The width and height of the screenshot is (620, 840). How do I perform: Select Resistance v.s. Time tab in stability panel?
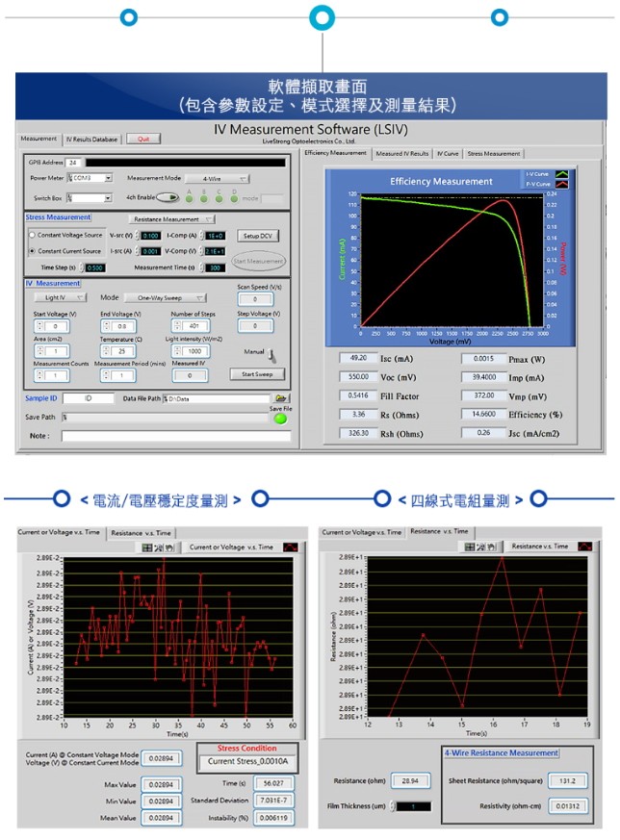141,533
